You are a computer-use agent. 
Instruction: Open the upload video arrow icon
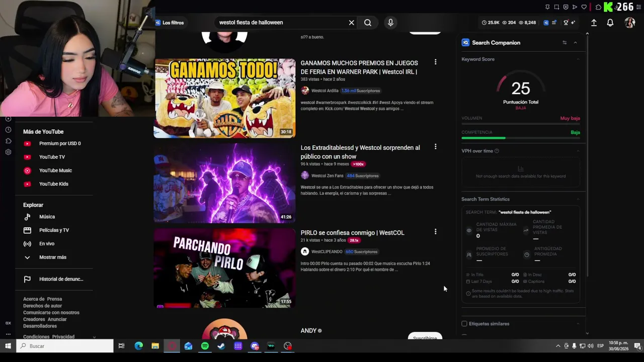[x=594, y=23]
